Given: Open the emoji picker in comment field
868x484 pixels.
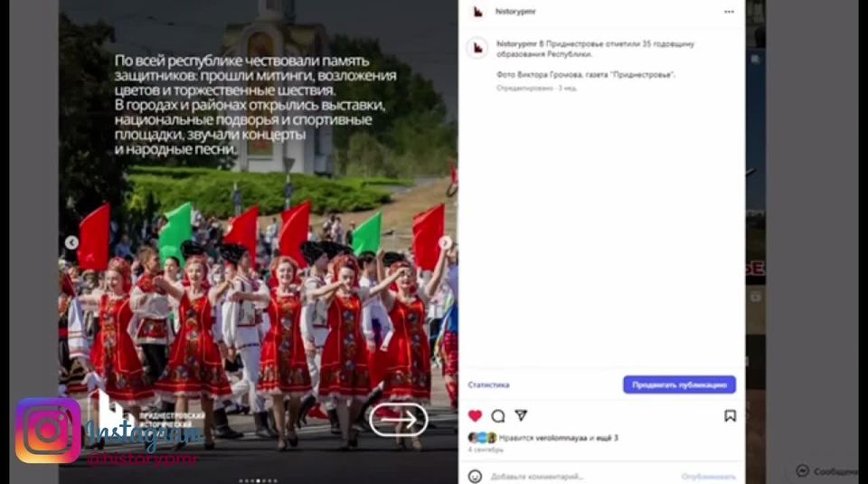Looking at the screenshot, I should click(x=475, y=476).
